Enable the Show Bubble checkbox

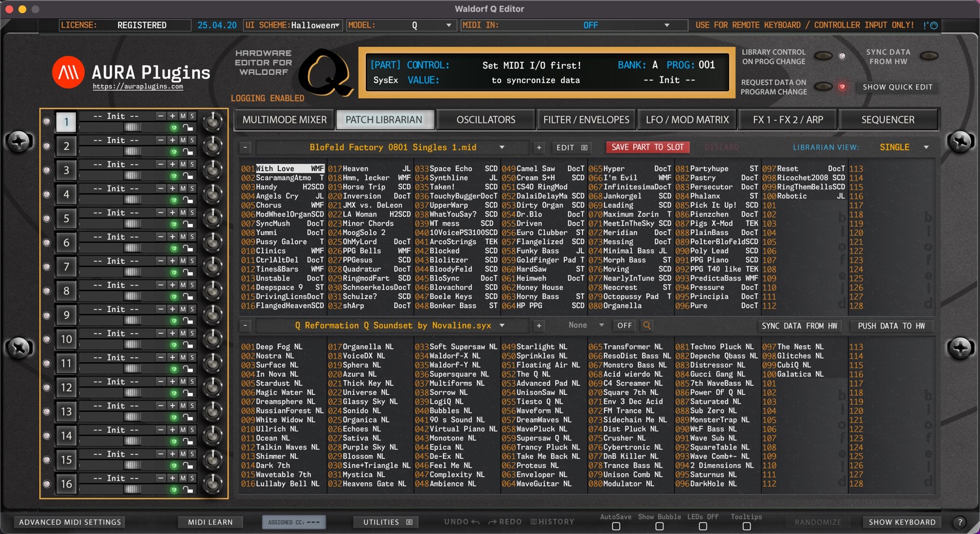click(659, 526)
